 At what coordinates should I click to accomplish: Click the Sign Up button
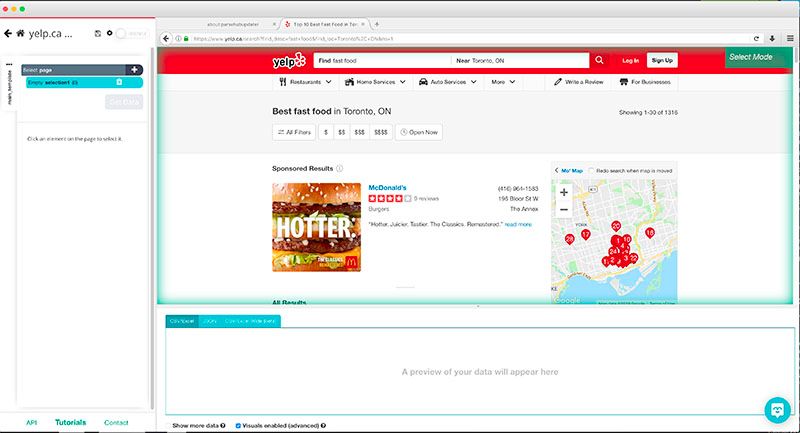point(662,60)
